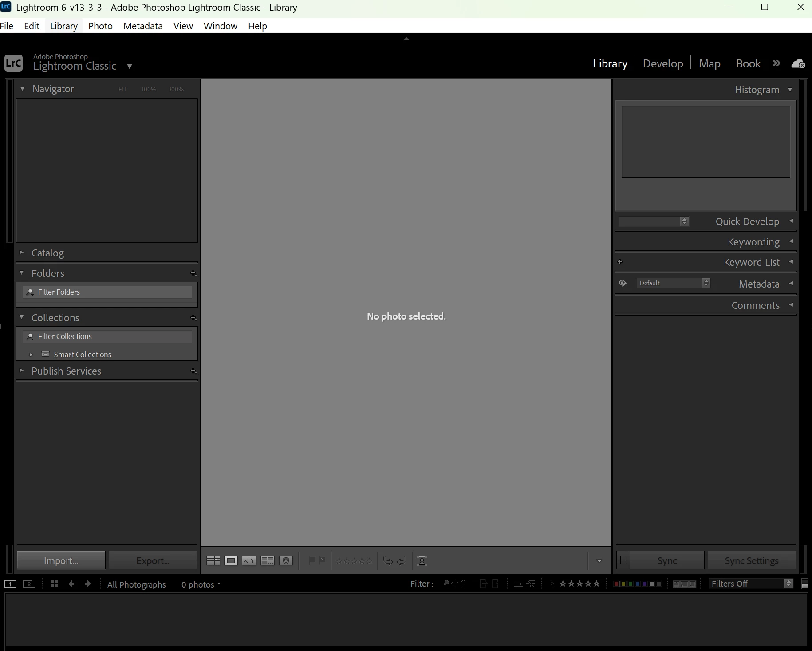Set Navigator zoom to FIT
Screen dimensions: 812x651
tap(122, 89)
